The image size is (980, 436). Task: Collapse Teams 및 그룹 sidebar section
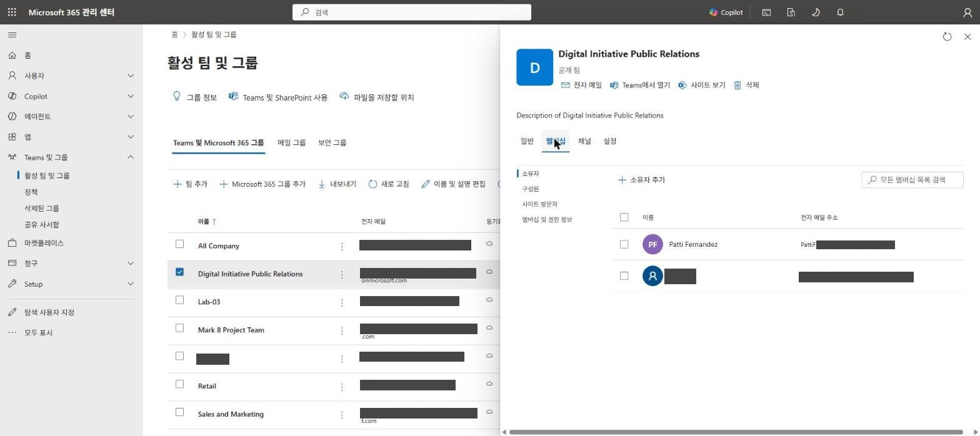click(71, 157)
